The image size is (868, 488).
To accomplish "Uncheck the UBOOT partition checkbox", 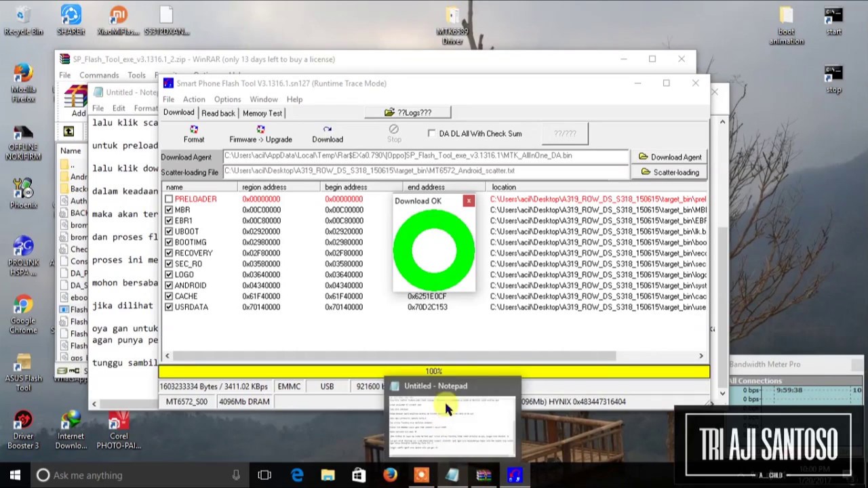I will [x=169, y=232].
